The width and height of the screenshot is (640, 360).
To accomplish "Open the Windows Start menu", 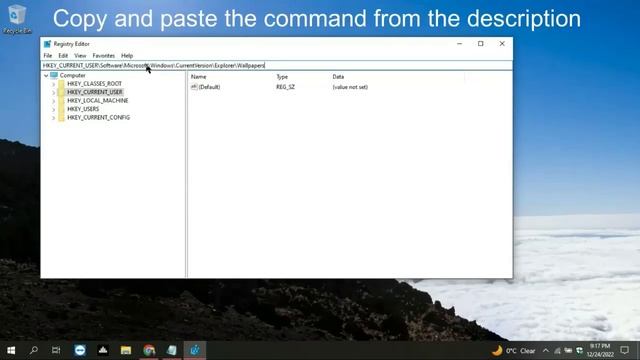I will (11, 350).
